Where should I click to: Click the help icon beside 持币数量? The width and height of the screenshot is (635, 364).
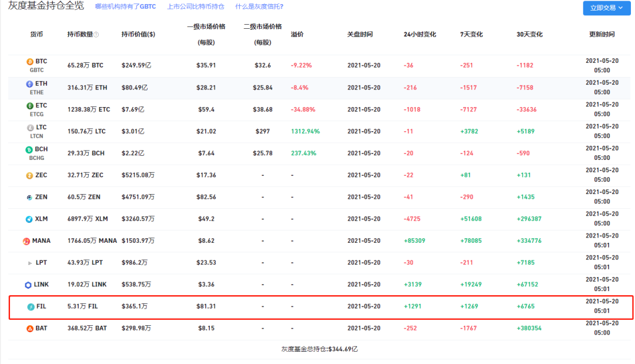96,35
